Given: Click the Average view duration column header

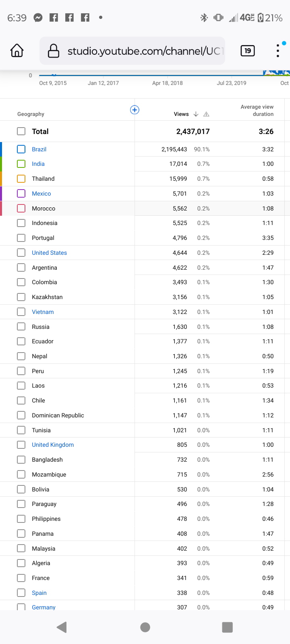Looking at the screenshot, I should pyautogui.click(x=257, y=110).
